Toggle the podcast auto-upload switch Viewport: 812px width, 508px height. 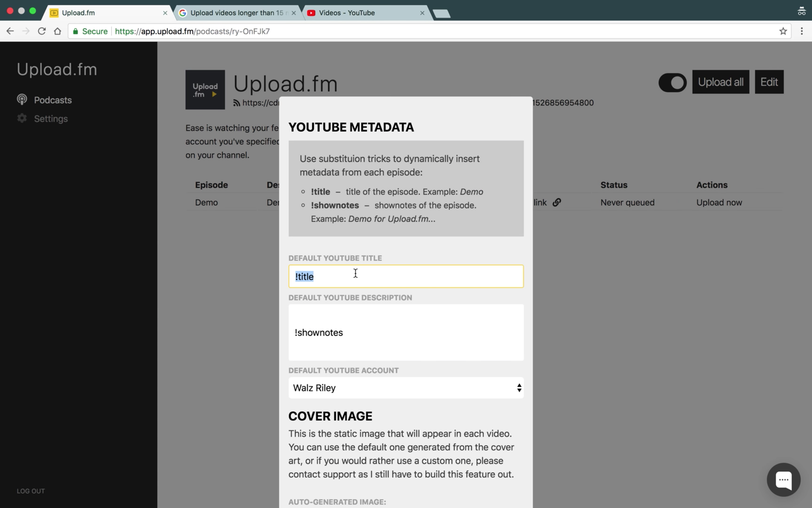[672, 82]
